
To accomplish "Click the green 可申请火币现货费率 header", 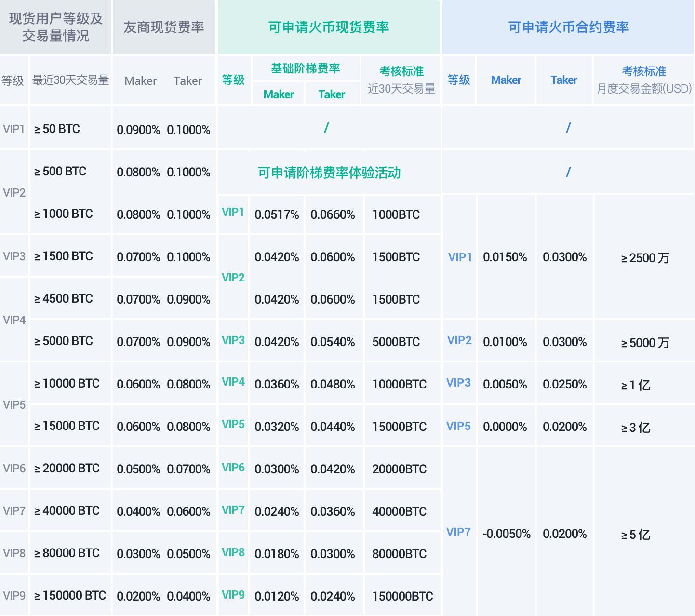I will 329,27.
